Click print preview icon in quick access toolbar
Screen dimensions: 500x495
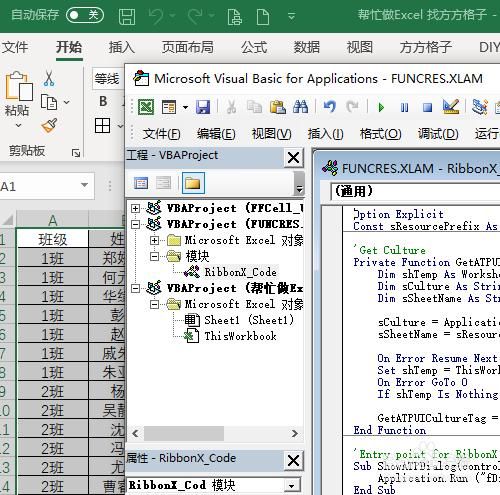click(234, 17)
